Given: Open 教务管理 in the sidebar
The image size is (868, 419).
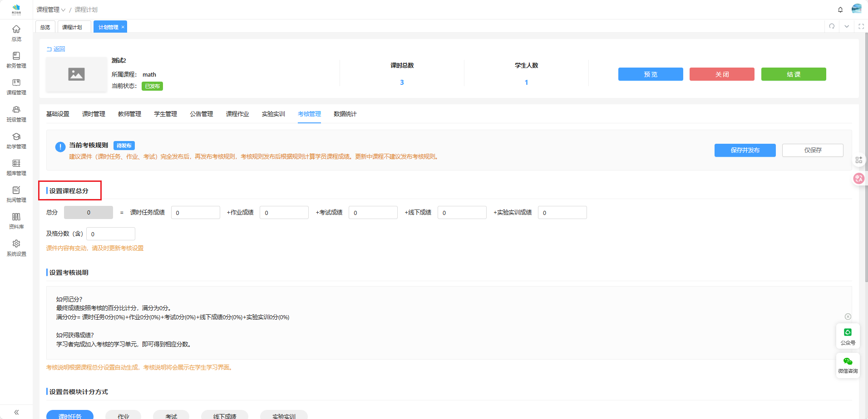Looking at the screenshot, I should (x=16, y=59).
